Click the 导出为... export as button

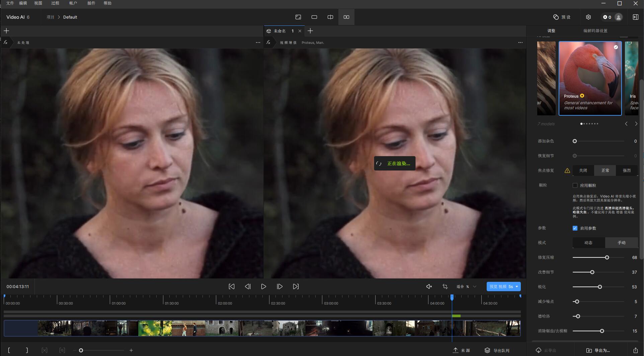pos(598,350)
